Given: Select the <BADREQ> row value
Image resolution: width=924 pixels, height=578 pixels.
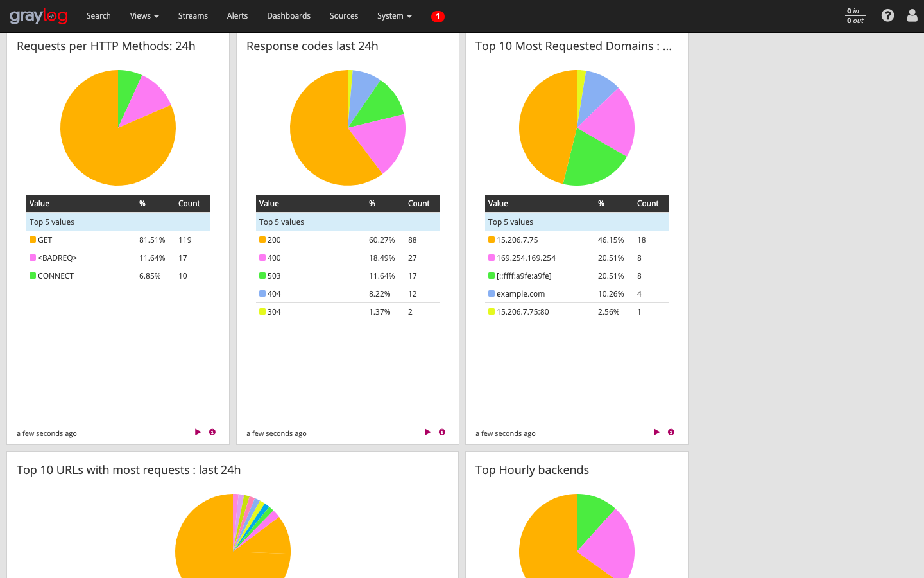Looking at the screenshot, I should (x=57, y=258).
